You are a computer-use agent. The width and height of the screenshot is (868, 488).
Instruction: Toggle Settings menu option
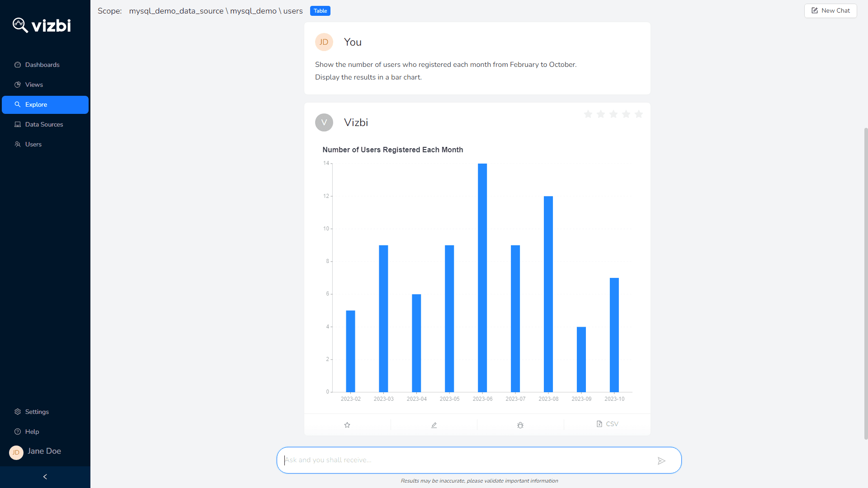37,411
